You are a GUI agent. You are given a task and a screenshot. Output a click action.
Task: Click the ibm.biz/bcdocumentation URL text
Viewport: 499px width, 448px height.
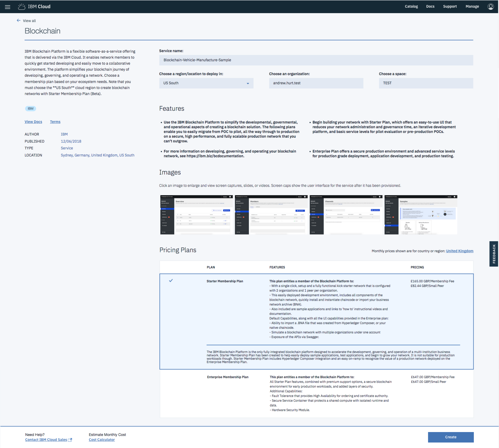(x=215, y=156)
